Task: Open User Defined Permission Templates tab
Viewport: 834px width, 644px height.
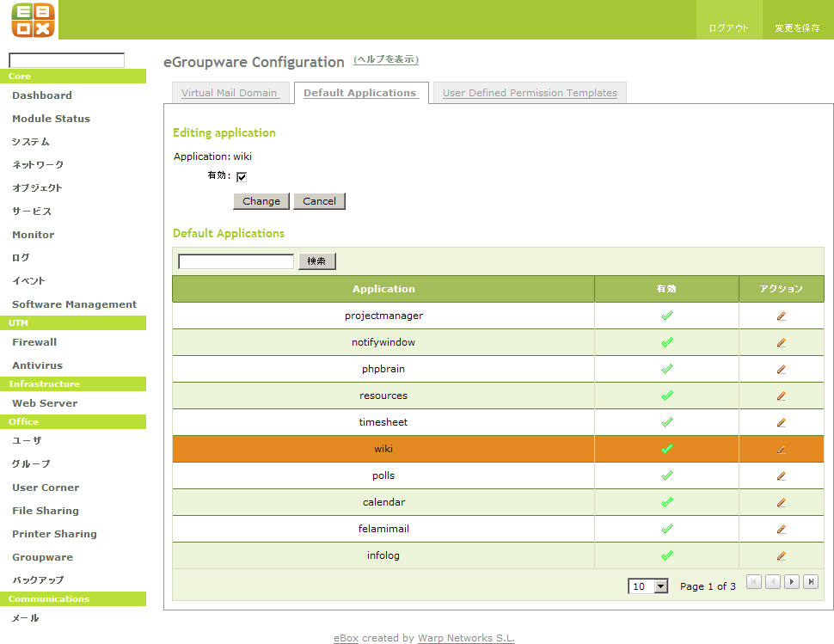Action: [530, 93]
